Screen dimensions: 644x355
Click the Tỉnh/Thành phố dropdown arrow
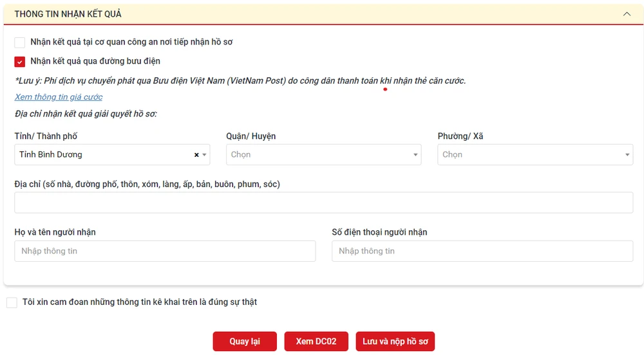point(205,155)
